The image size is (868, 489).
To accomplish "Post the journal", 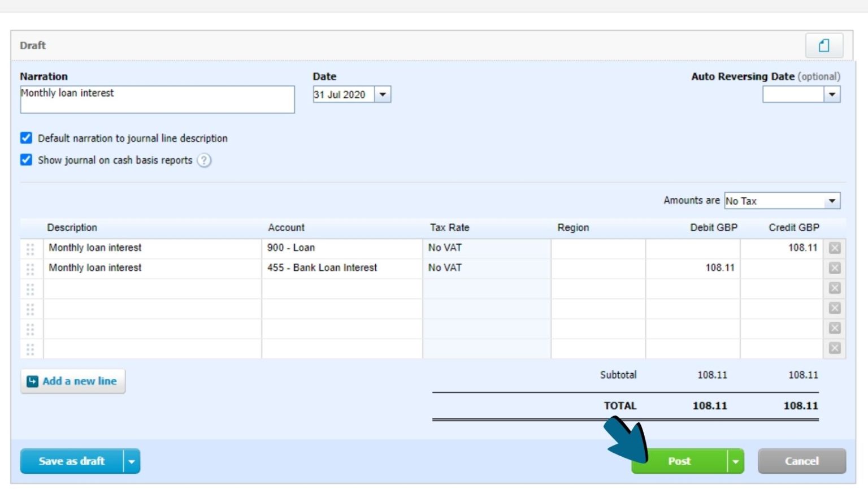I will point(679,461).
